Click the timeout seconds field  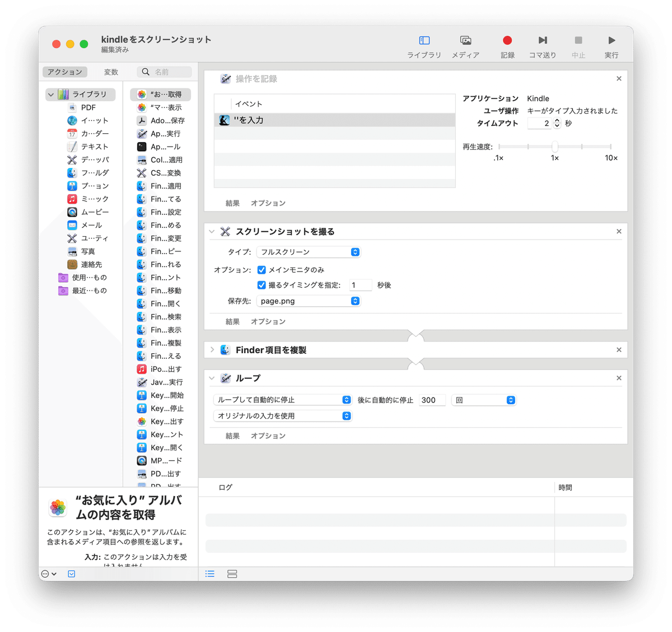(x=539, y=123)
